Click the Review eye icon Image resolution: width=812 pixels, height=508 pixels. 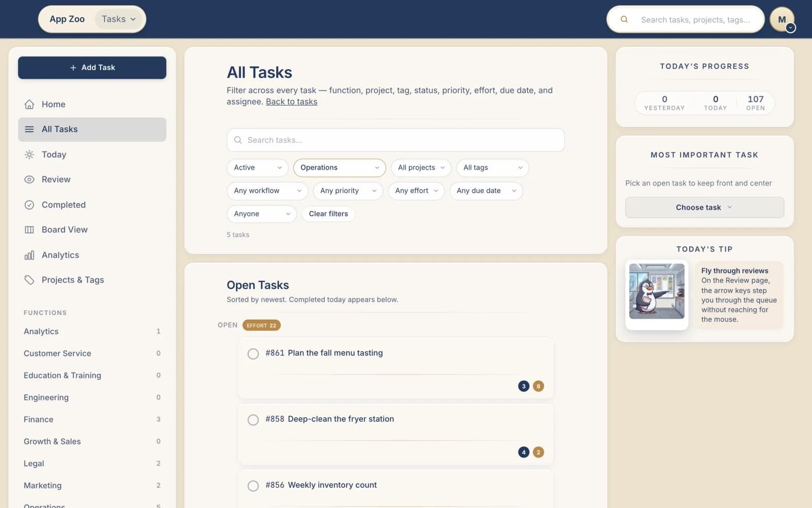[29, 179]
